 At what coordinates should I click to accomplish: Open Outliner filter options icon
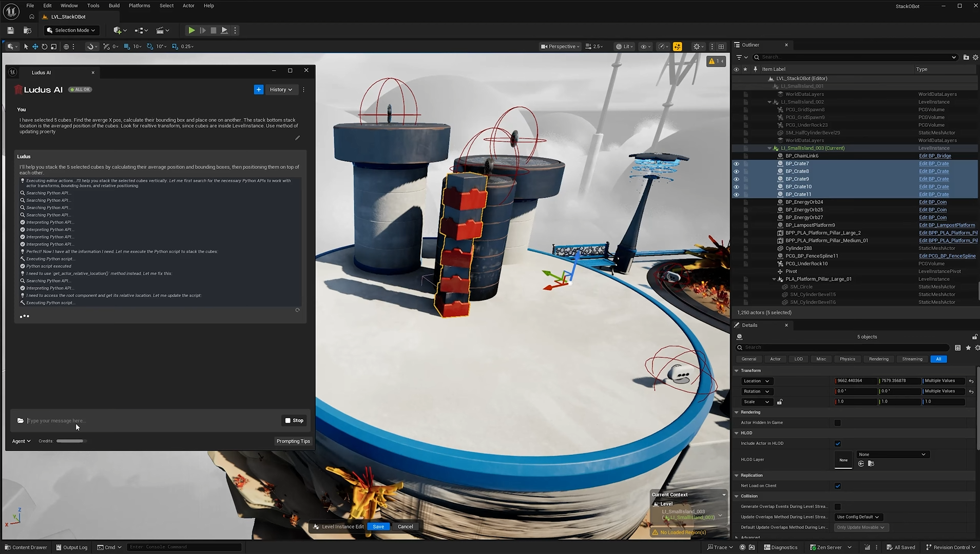point(742,57)
